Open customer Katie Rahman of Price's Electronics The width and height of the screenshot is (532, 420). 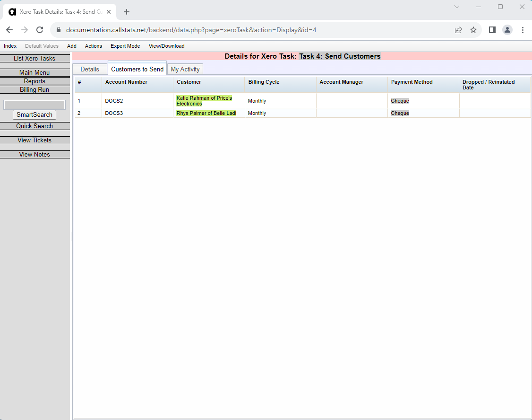[x=204, y=101]
